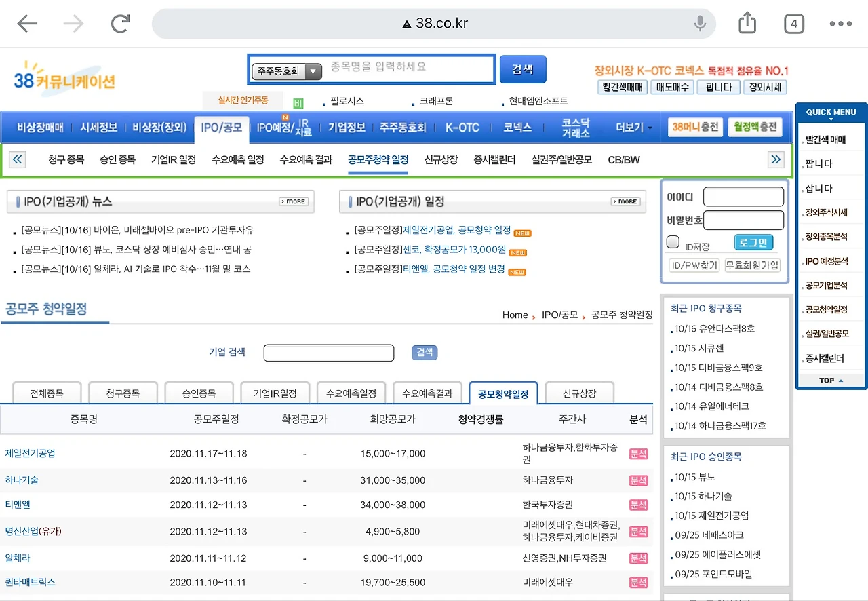Screen dimensions: 868x601
Task: Click the browser address bar
Action: click(434, 24)
